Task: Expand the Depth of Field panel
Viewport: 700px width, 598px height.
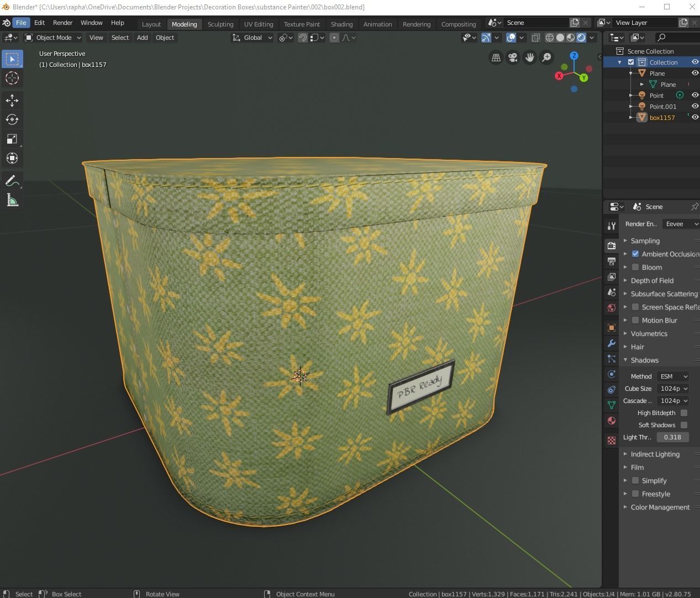Action: (x=652, y=280)
